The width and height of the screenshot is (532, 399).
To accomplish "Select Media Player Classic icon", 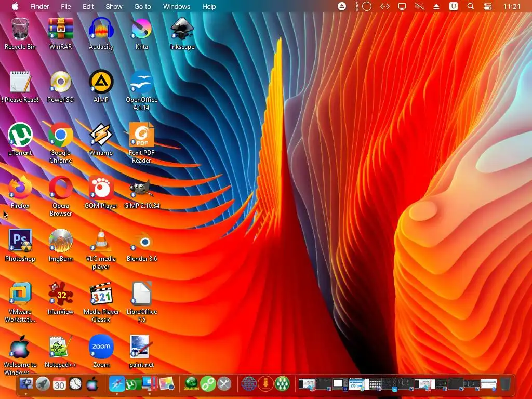I will [x=101, y=302].
